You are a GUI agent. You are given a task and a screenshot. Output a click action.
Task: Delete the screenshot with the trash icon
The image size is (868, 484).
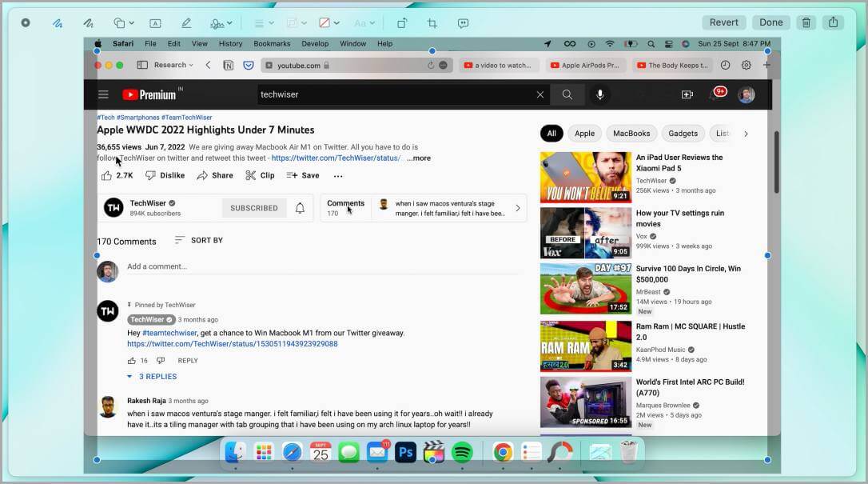pos(806,22)
